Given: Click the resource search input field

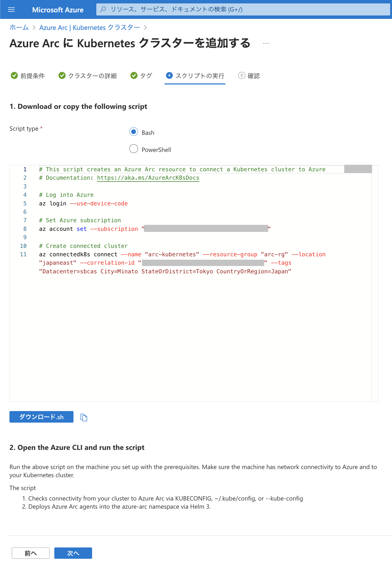Looking at the screenshot, I should click(x=243, y=9).
